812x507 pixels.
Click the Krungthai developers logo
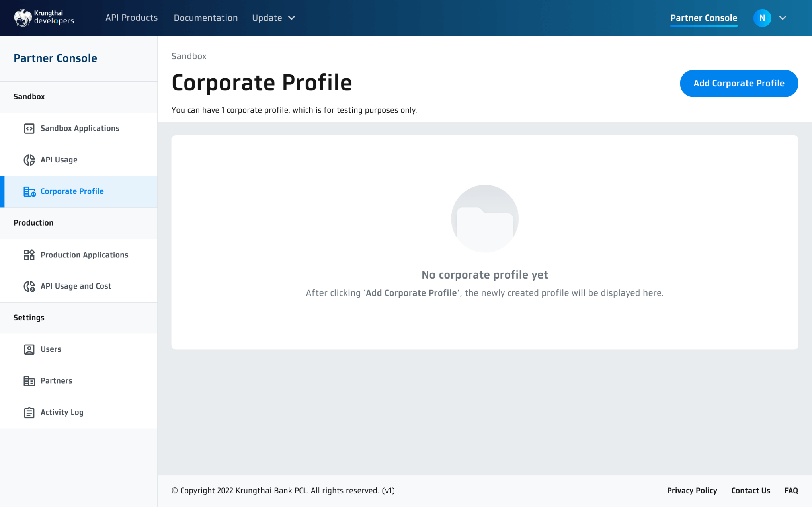[x=44, y=18]
